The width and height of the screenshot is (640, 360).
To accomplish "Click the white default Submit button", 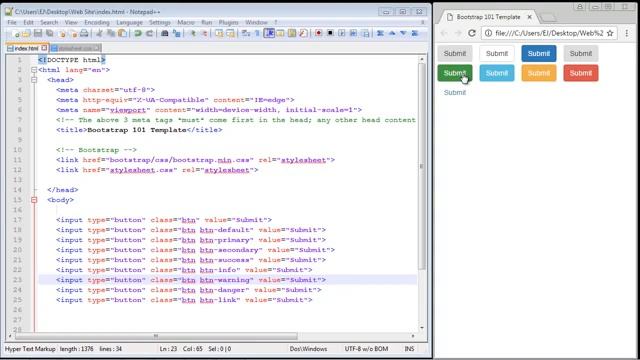I will [497, 53].
